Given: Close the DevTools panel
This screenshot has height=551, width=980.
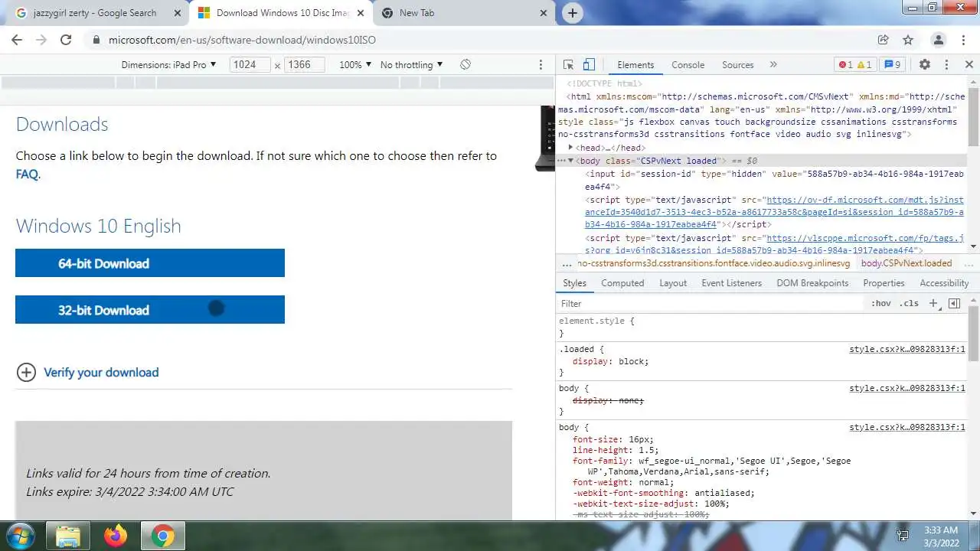Looking at the screenshot, I should click(x=969, y=65).
